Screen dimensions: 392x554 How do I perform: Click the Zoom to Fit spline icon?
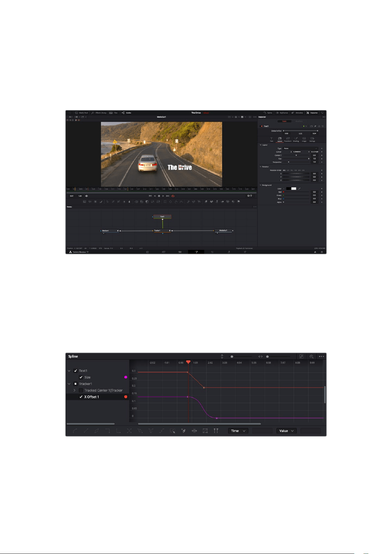click(x=301, y=356)
